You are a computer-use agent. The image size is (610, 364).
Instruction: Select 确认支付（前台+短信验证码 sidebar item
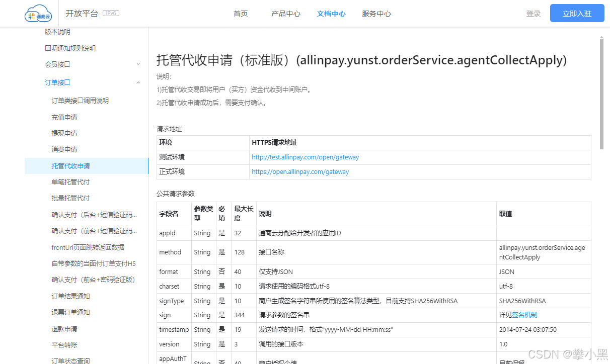94,231
